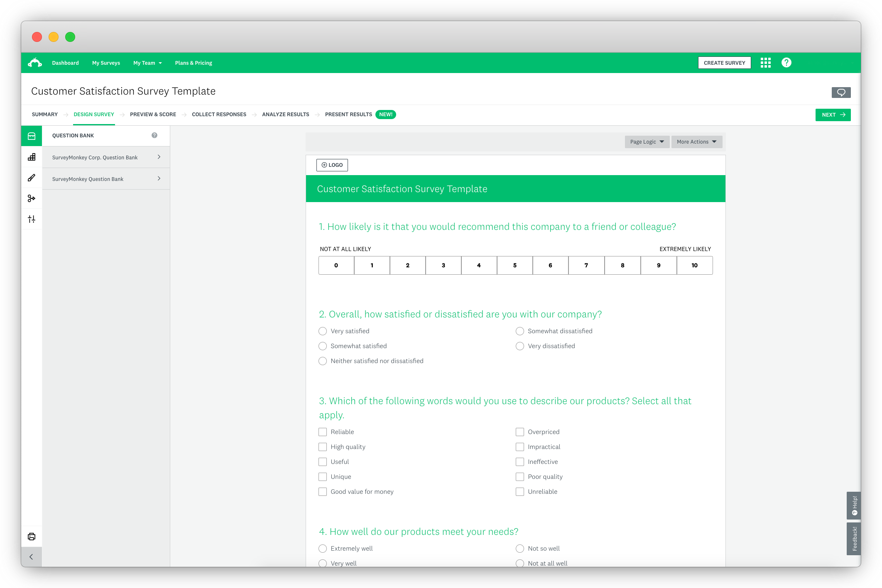Open the Question Bank help tooltip
The height and width of the screenshot is (588, 882).
point(154,135)
